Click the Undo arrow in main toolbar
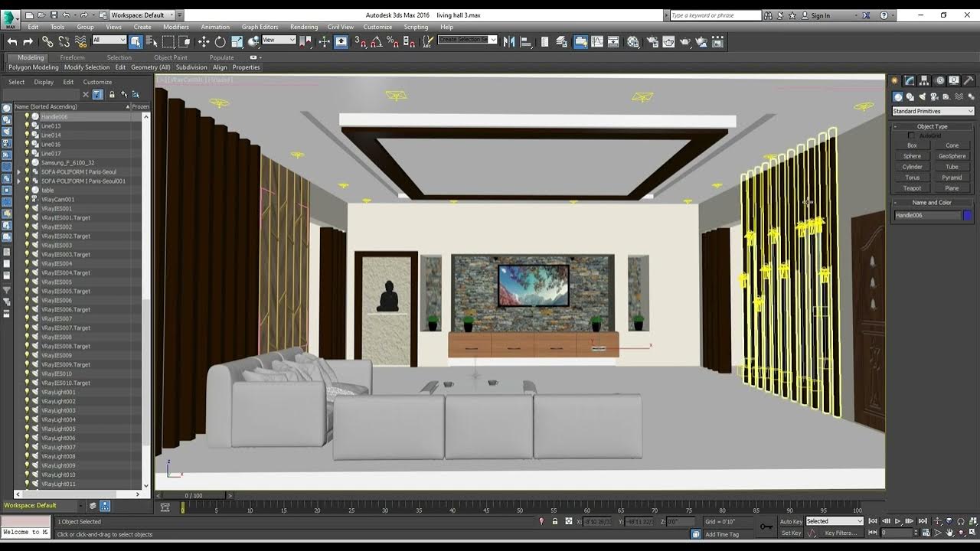 (x=12, y=42)
